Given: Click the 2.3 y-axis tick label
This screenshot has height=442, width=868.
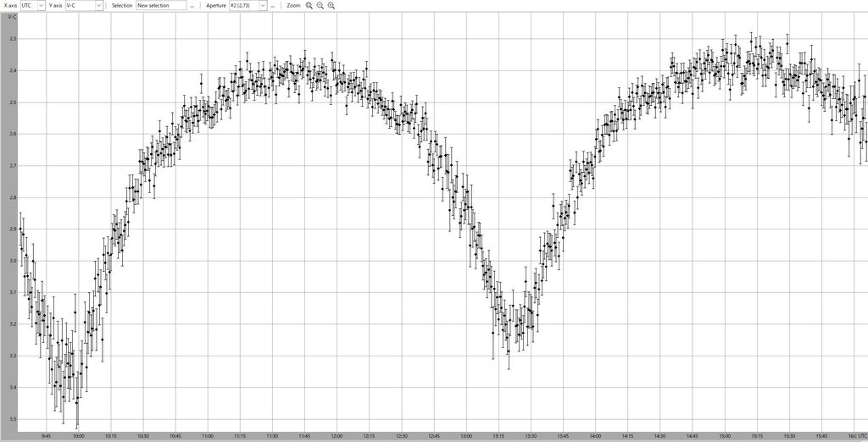Looking at the screenshot, I should click(x=13, y=39).
